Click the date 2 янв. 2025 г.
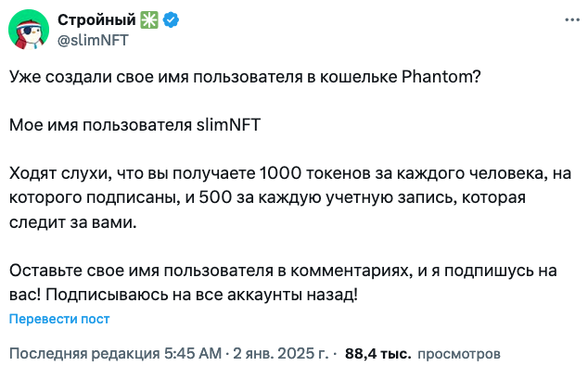The width and height of the screenshot is (588, 366). [280, 353]
